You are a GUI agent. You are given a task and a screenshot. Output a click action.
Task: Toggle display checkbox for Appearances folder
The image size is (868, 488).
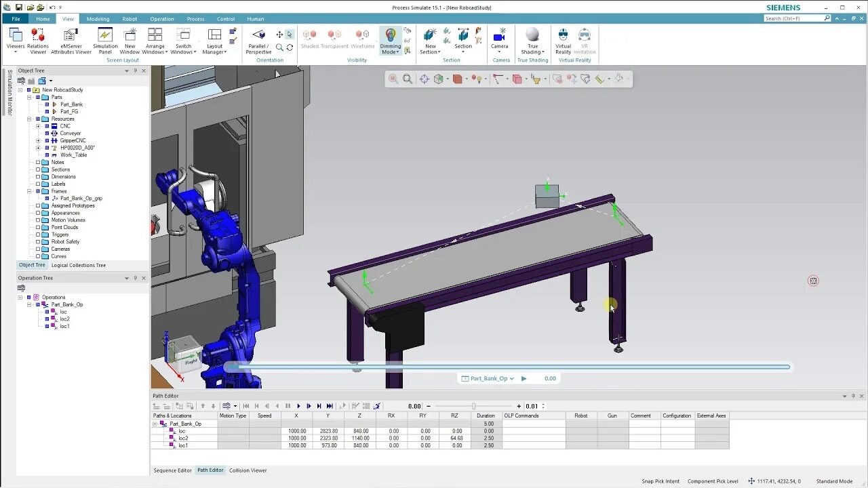click(x=38, y=213)
